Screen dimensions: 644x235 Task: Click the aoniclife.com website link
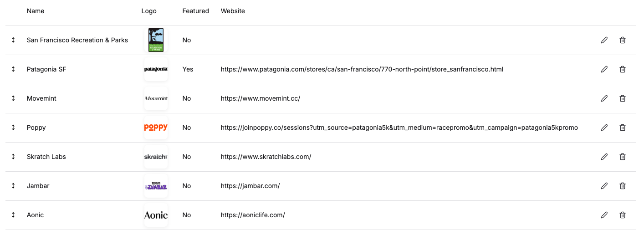tap(252, 215)
